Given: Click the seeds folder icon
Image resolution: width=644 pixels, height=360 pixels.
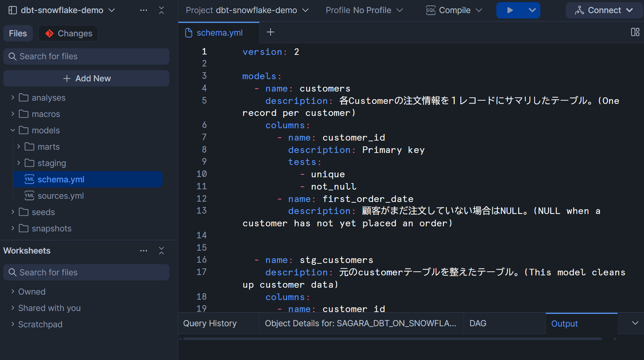Looking at the screenshot, I should tap(24, 212).
